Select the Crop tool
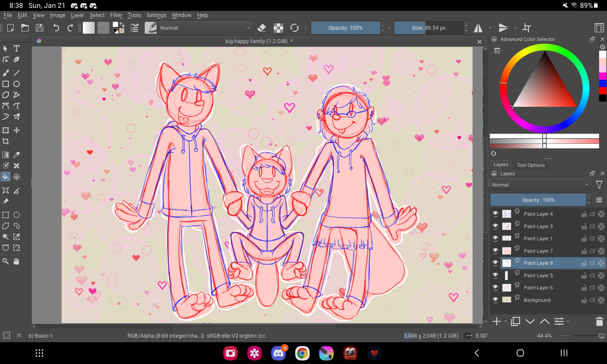This screenshot has width=607, height=364. click(x=5, y=141)
